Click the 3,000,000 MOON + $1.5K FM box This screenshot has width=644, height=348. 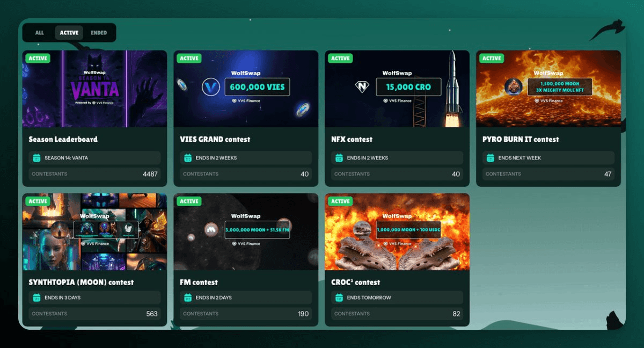click(x=257, y=229)
